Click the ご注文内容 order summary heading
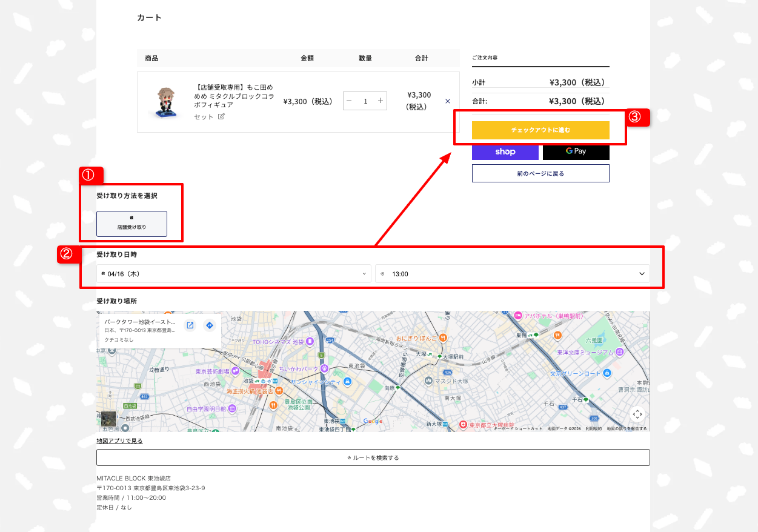This screenshot has width=758, height=532. 485,58
